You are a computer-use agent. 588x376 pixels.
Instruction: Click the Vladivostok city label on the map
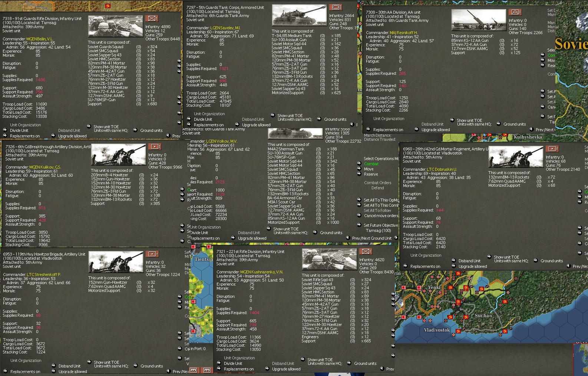437,330
